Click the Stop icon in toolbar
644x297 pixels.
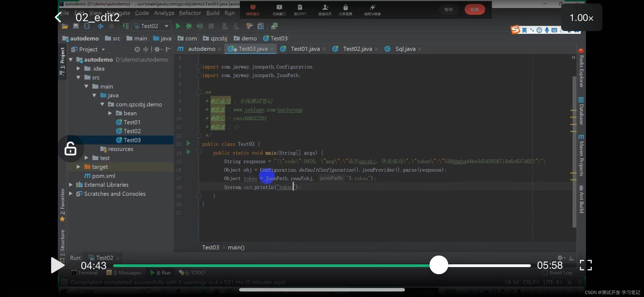(x=211, y=26)
